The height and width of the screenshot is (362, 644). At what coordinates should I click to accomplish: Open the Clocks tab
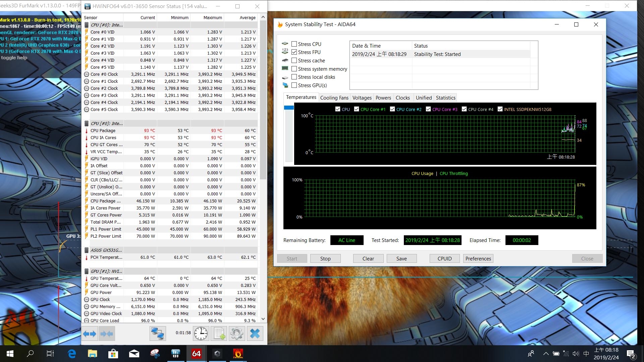tap(403, 98)
